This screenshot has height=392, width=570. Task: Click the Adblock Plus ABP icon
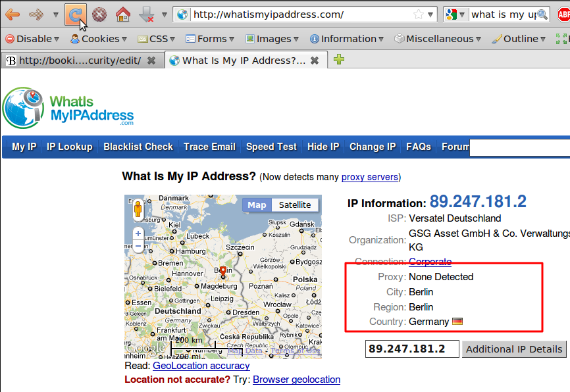[563, 14]
